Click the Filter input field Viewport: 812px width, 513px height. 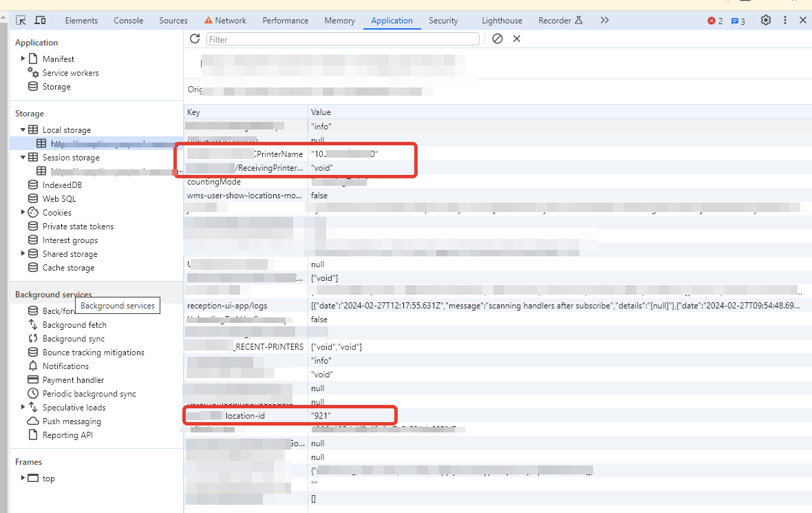click(x=343, y=39)
